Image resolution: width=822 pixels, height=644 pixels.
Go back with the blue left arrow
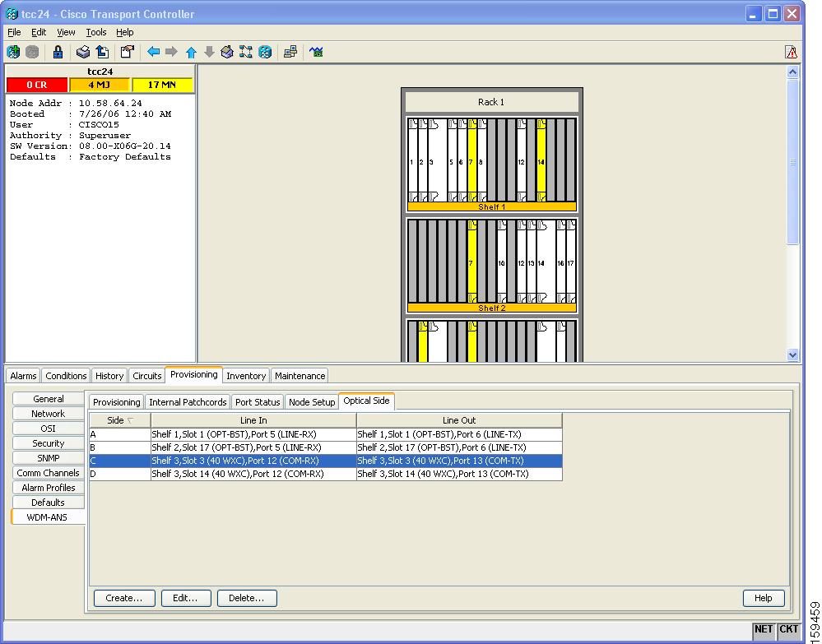(x=153, y=51)
